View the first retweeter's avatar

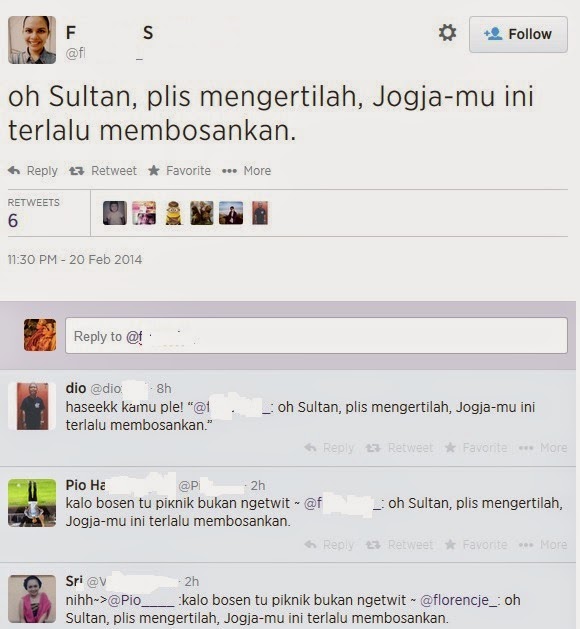point(115,213)
